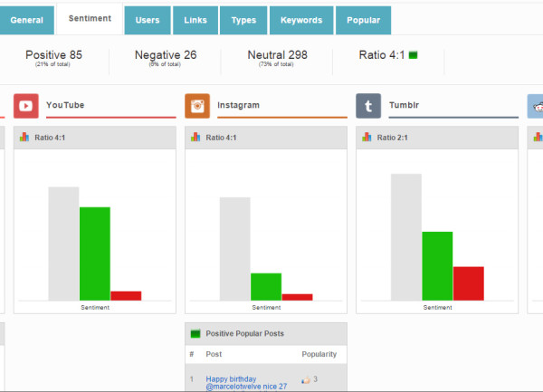Click the YouTube gray neutral sentiment bar
This screenshot has width=543, height=392.
coord(63,244)
